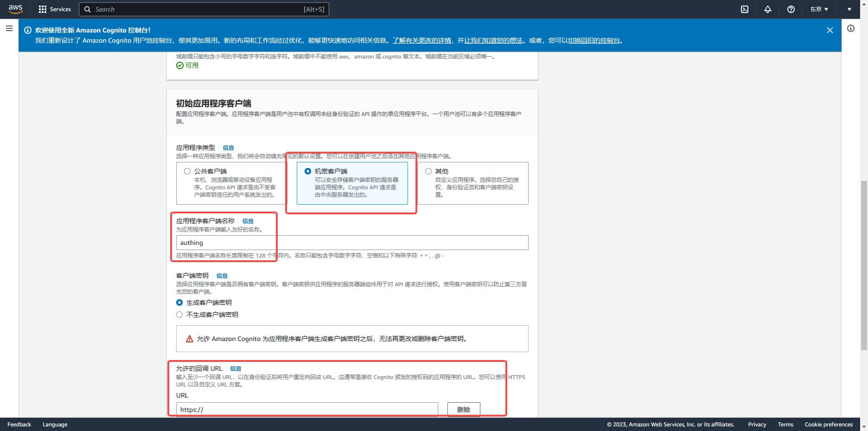Close the Cognito welcome banner
This screenshot has width=868, height=431.
coord(830,30)
